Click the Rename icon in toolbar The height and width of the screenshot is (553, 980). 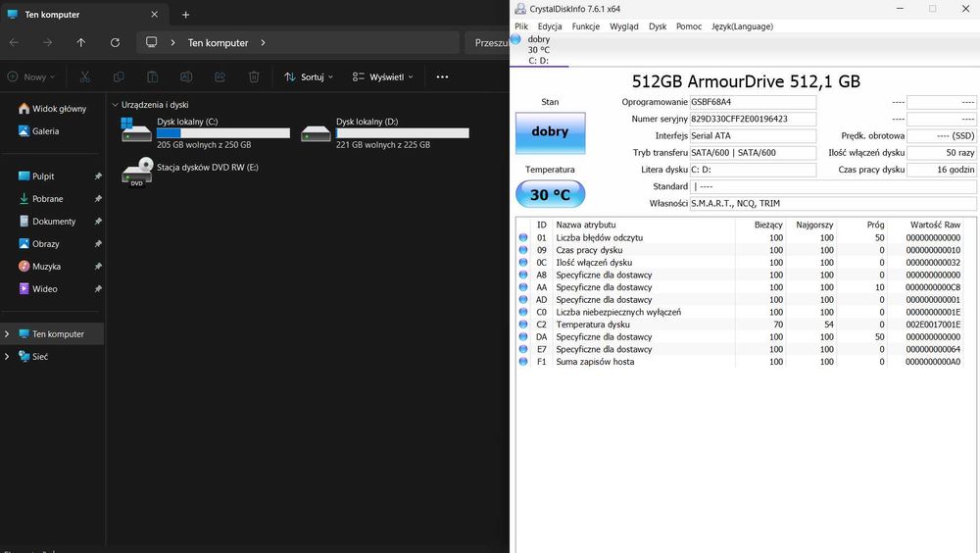click(186, 76)
